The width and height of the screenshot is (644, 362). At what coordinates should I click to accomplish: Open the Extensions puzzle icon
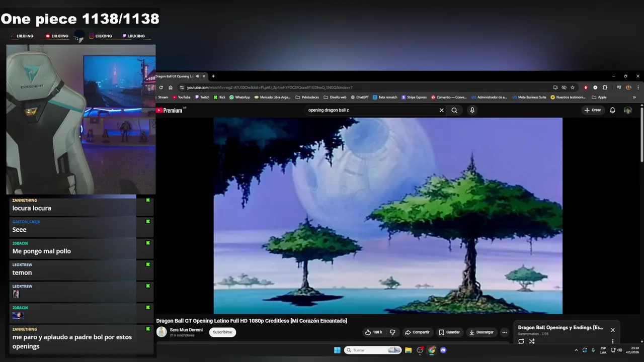(605, 87)
